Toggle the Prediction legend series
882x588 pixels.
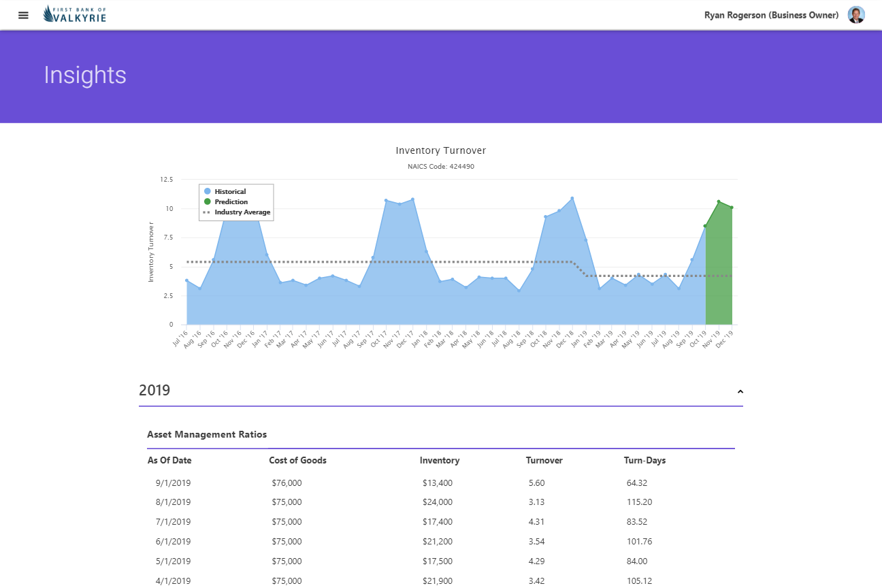click(227, 201)
